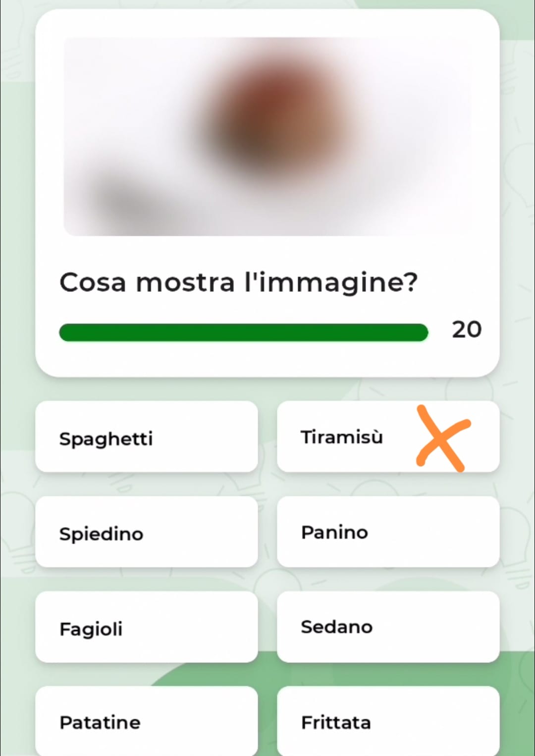Choose the Sedano answer
Viewport: 535px width, 756px height.
(x=388, y=627)
